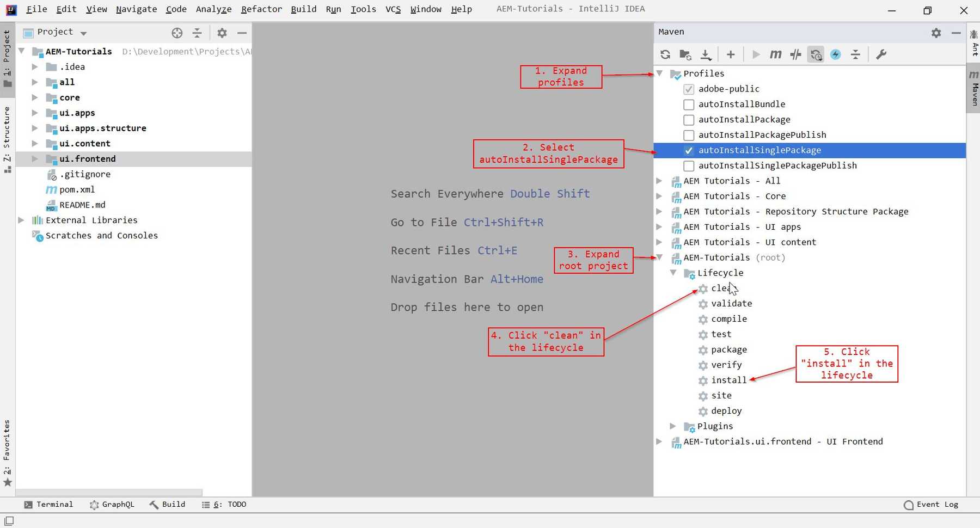This screenshot has width=980, height=528.
Task: Switch to the Terminal tab
Action: click(54, 504)
